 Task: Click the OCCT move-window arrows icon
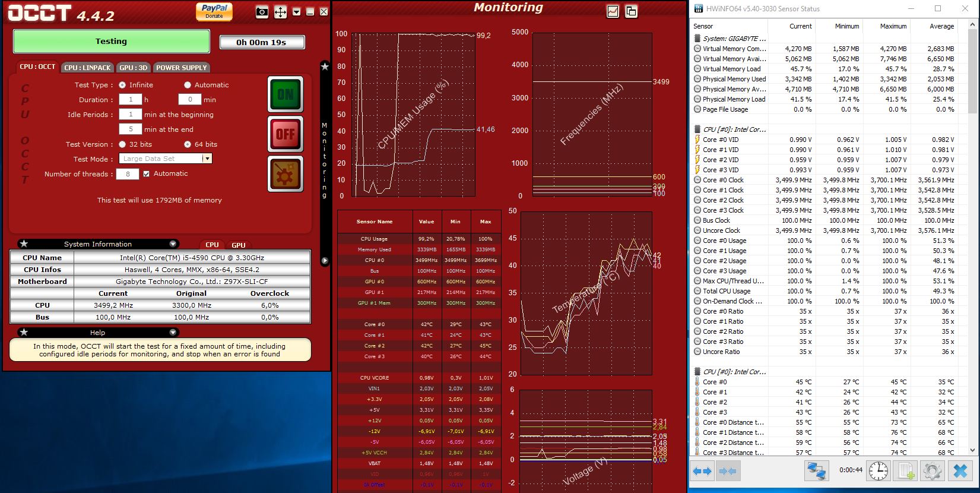[x=280, y=12]
